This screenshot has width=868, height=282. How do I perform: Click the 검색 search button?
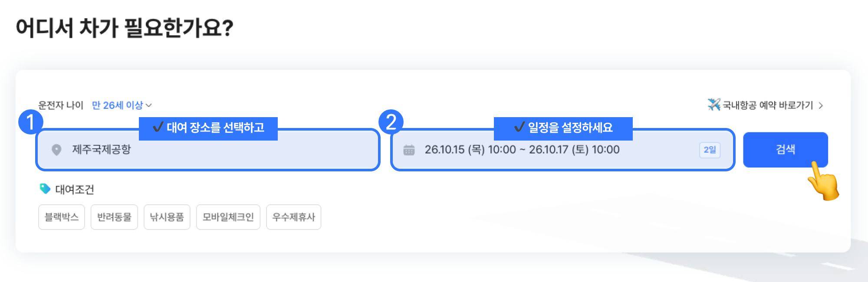click(x=786, y=150)
